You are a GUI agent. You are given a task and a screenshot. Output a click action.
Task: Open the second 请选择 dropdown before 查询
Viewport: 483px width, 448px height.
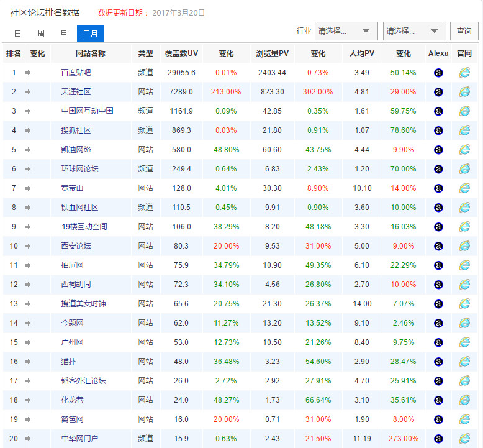point(415,31)
